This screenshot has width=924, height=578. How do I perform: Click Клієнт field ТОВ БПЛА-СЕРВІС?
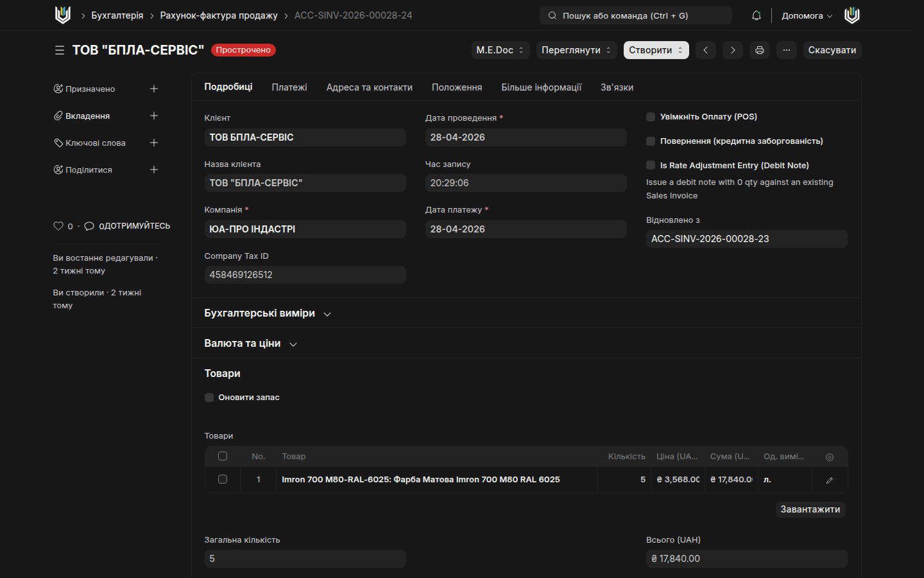click(x=305, y=137)
